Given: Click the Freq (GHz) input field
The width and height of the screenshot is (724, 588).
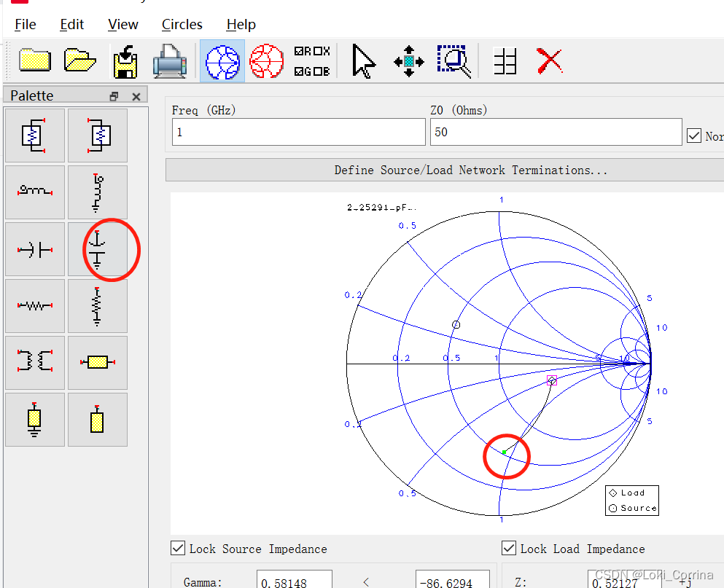Looking at the screenshot, I should pos(299,132).
